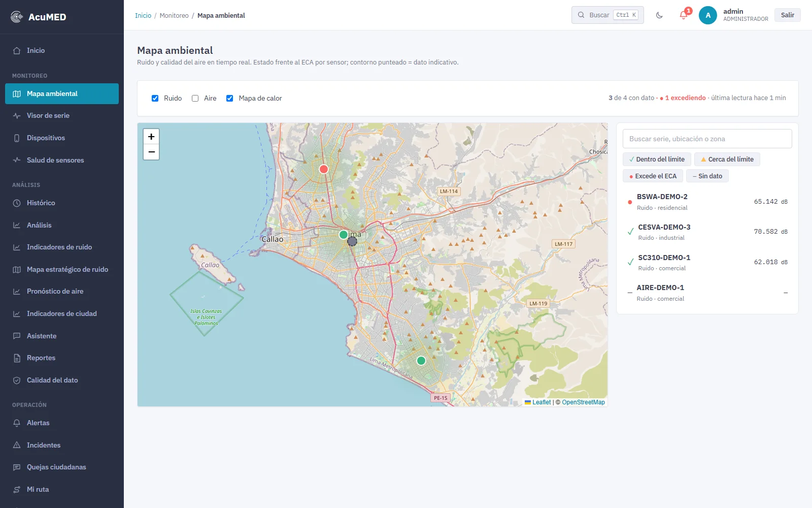Click the gray dashed marker on map
Viewport: 812px width, 508px height.
pyautogui.click(x=352, y=241)
